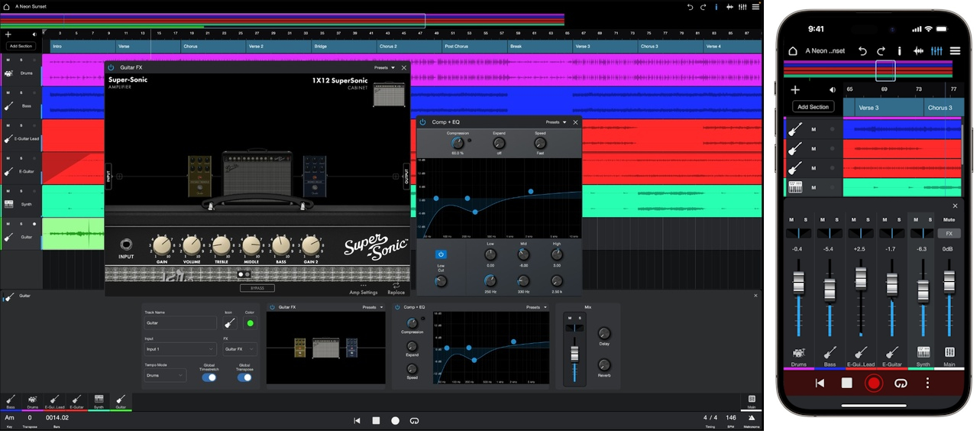The height and width of the screenshot is (437, 980).
Task: Click Replace amp button
Action: pyautogui.click(x=396, y=289)
